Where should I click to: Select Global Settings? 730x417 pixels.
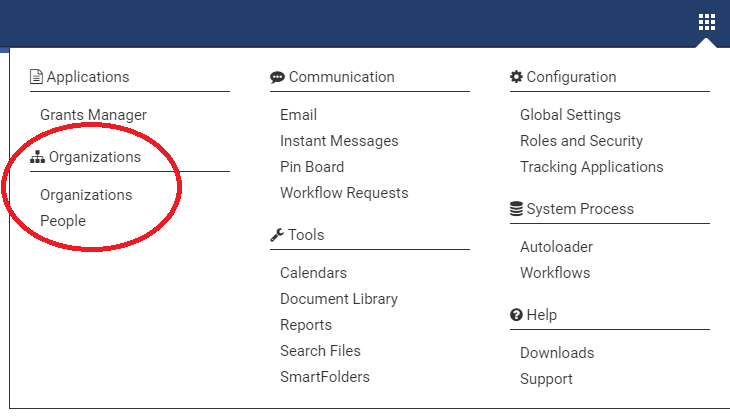click(570, 115)
